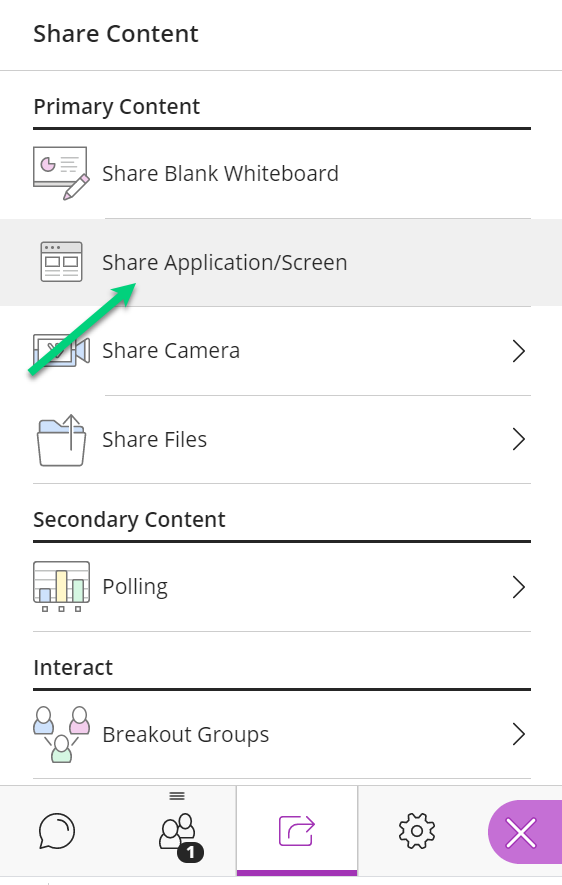Viewport: 562px width, 885px height.
Task: Select the Share Content arrow tab
Action: [x=297, y=831]
